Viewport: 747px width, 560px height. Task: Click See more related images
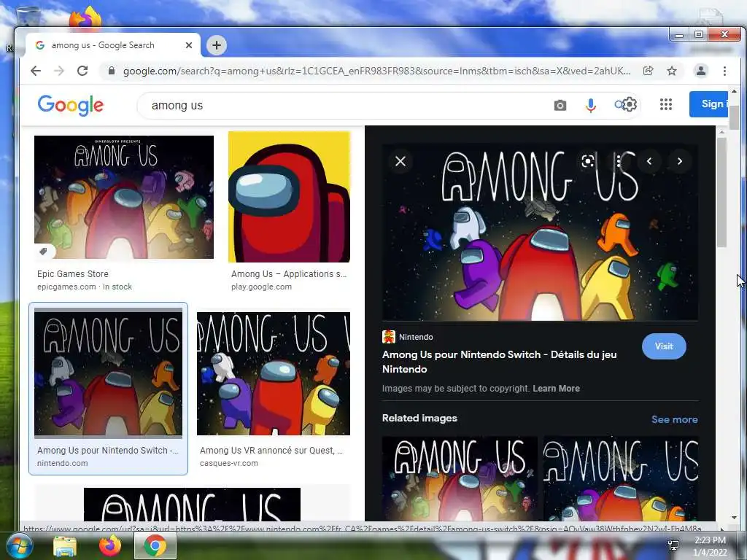click(675, 419)
